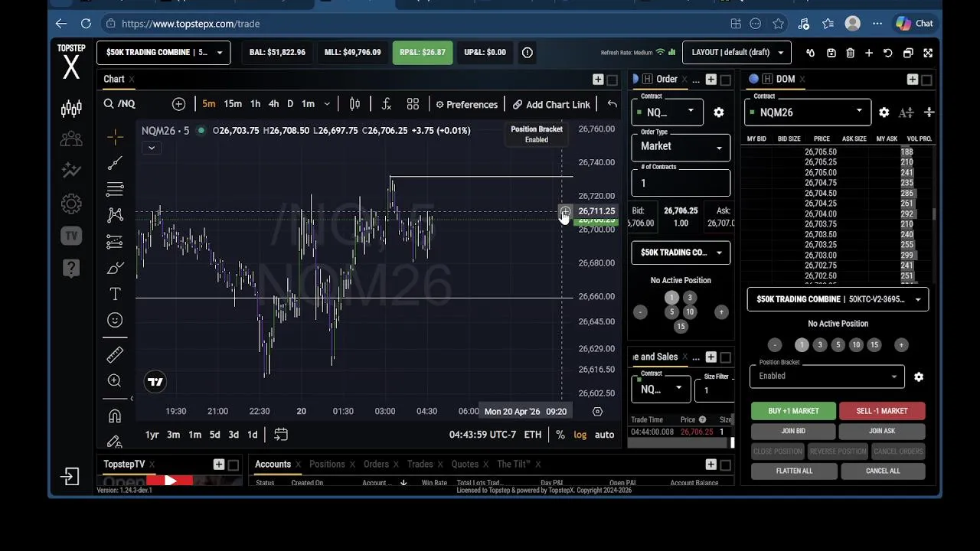980x551 pixels.
Task: Select the trend line drawing tool
Action: (x=115, y=163)
